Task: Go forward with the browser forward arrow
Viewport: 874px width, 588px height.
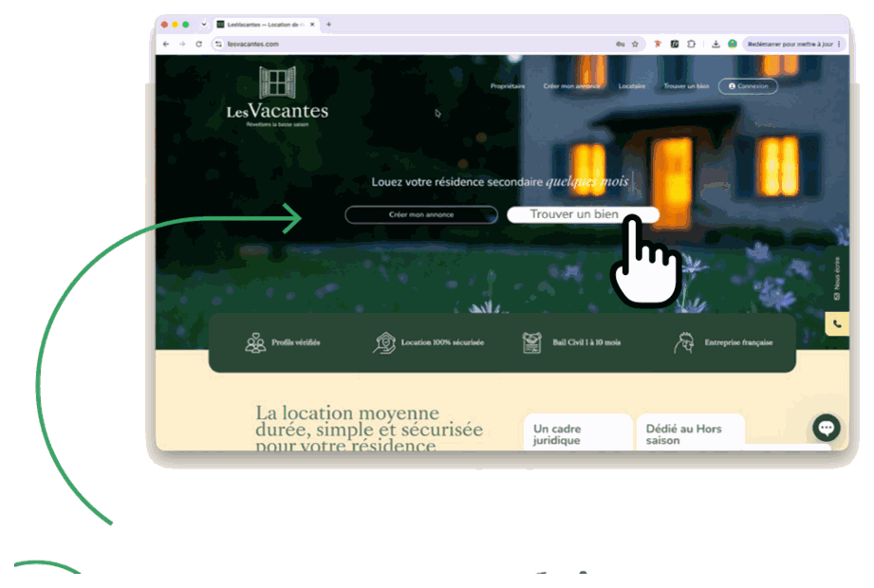Action: point(182,44)
